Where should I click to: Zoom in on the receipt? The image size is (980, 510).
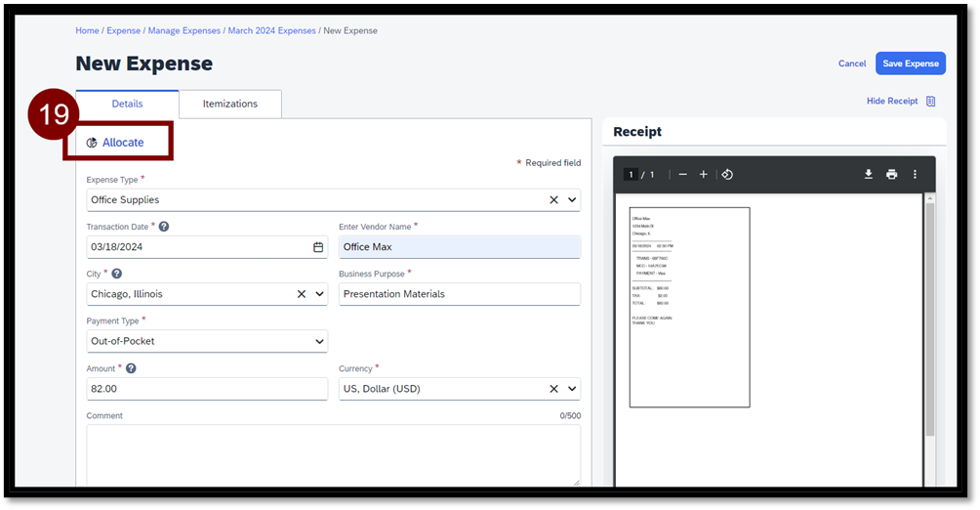pyautogui.click(x=703, y=174)
